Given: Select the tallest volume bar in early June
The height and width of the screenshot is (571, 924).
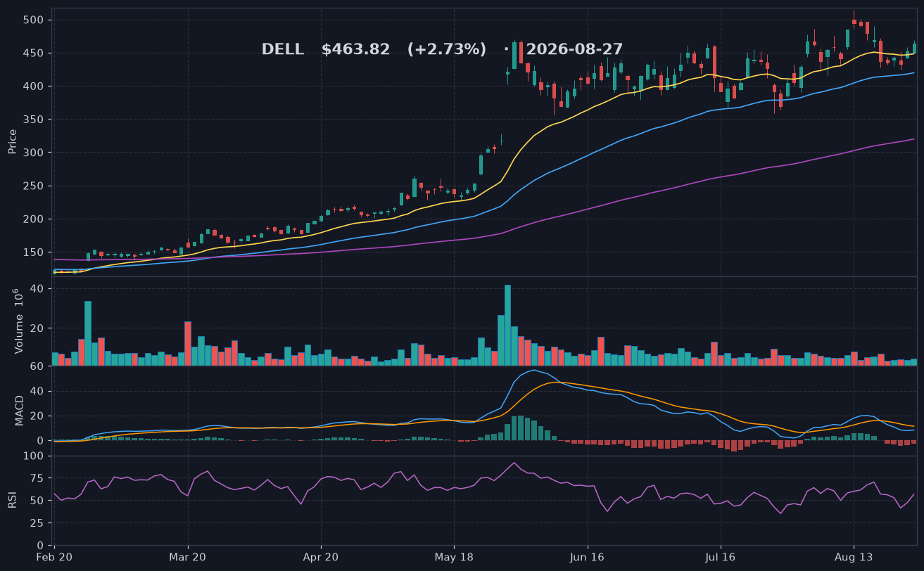Looking at the screenshot, I should (x=507, y=325).
